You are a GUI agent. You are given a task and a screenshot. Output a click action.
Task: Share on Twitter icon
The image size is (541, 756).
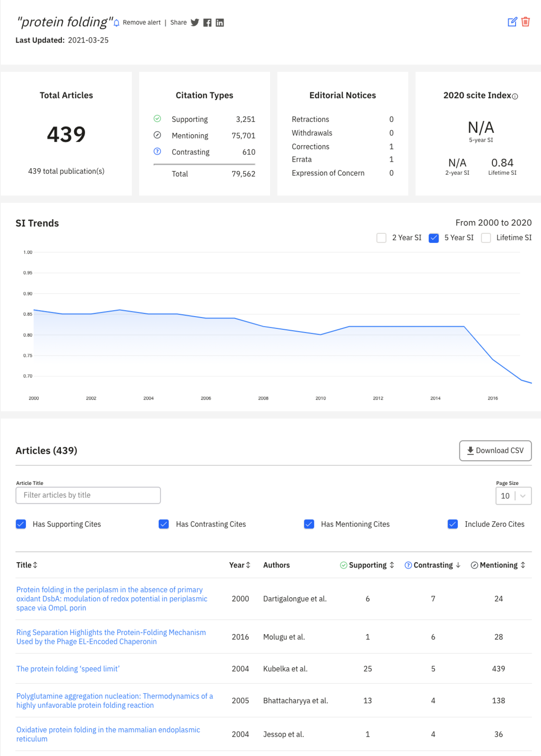(194, 23)
